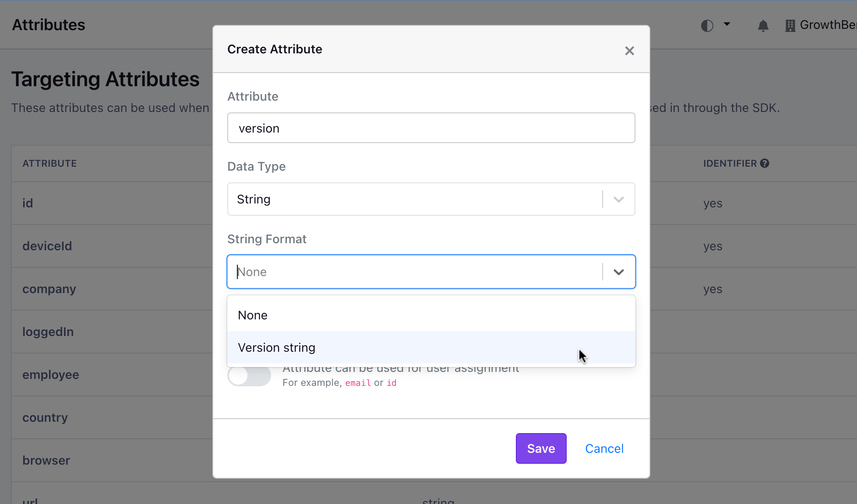The height and width of the screenshot is (504, 857).
Task: Click the IDENTIFIER column header
Action: pyautogui.click(x=730, y=163)
